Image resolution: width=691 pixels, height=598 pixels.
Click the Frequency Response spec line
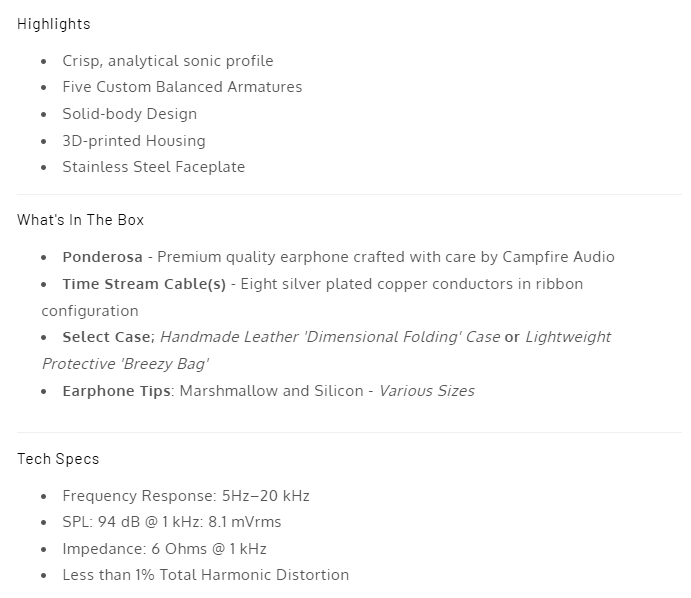(x=186, y=496)
